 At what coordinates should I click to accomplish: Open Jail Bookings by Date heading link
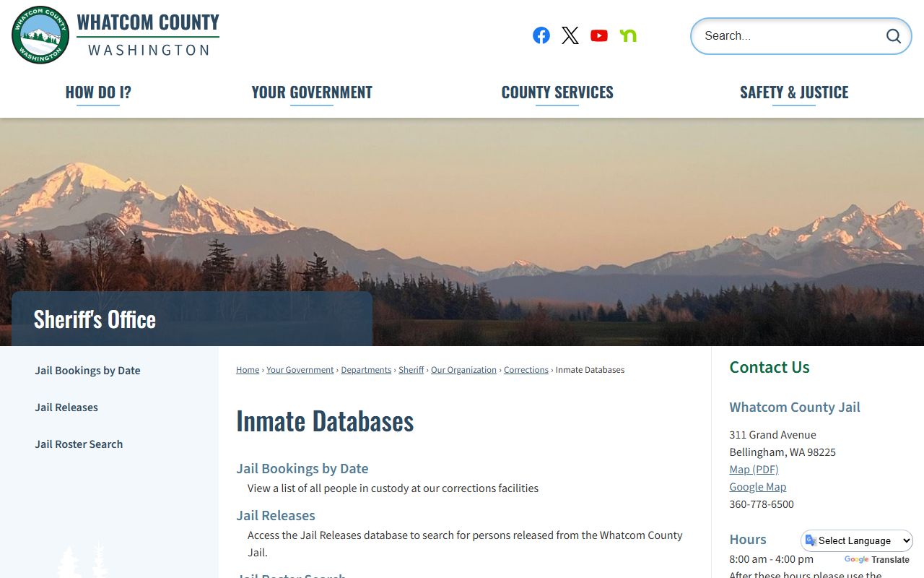point(302,469)
